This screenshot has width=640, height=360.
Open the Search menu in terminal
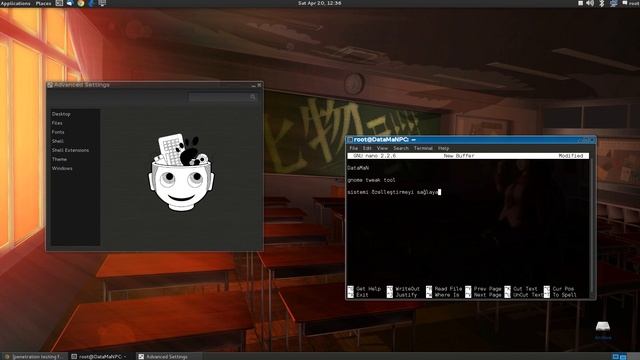(x=401, y=148)
